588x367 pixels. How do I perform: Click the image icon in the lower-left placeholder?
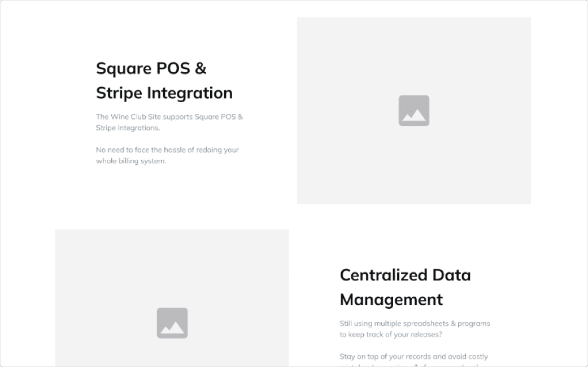pyautogui.click(x=172, y=323)
